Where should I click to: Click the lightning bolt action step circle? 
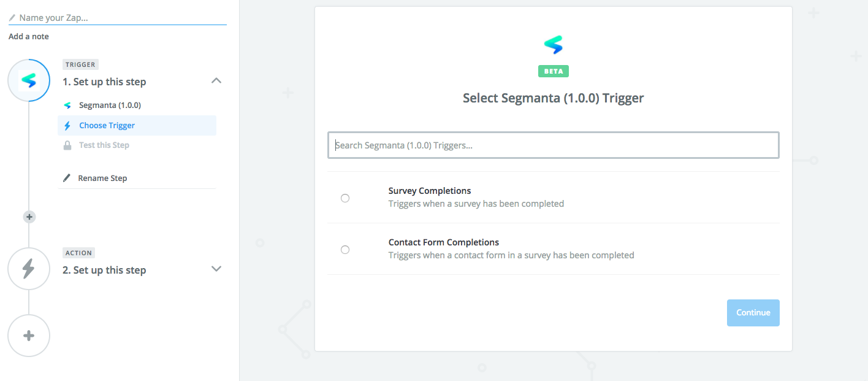pos(29,269)
